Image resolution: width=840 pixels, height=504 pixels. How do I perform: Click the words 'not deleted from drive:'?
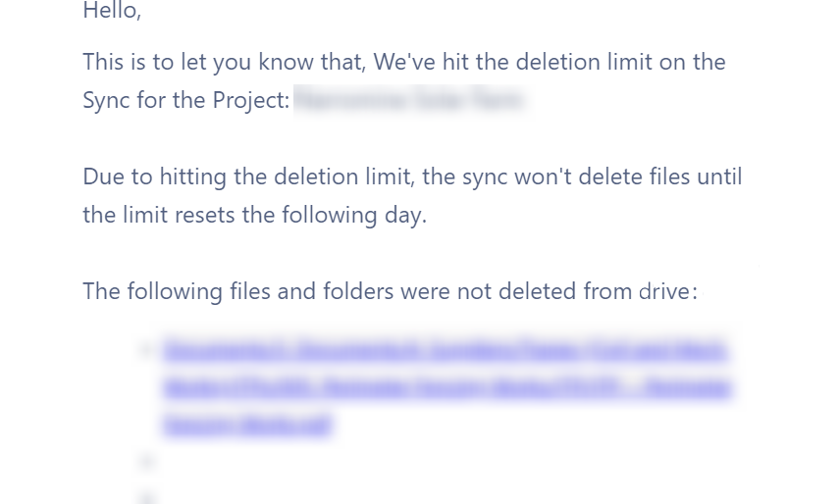tap(577, 291)
